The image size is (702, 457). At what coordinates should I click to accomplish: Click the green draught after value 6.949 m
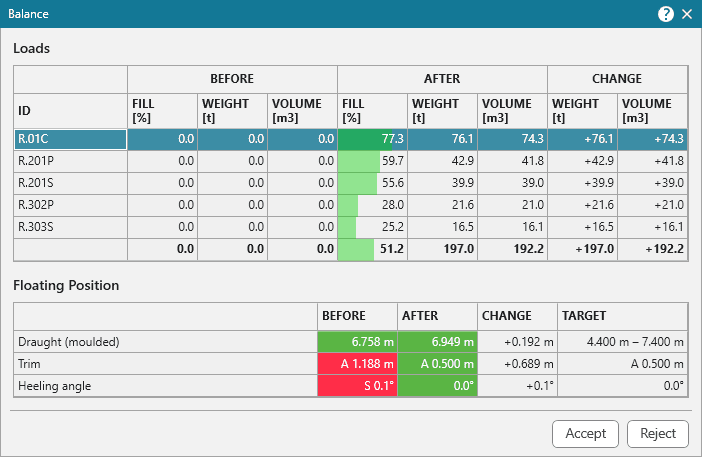[x=437, y=342]
